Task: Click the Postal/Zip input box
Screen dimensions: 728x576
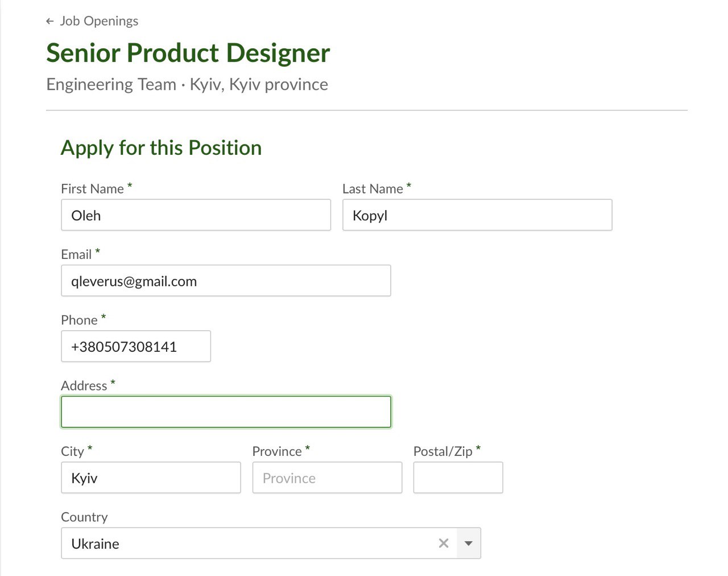Action: 458,478
